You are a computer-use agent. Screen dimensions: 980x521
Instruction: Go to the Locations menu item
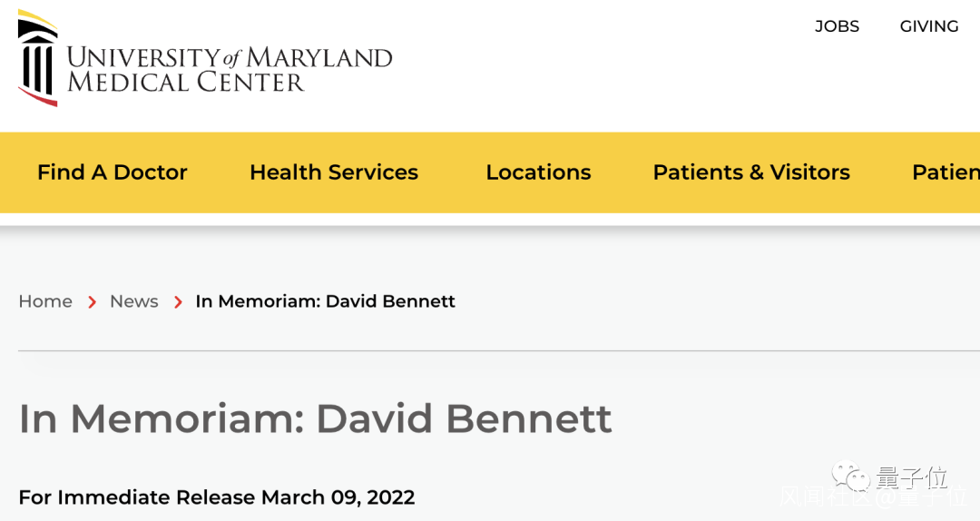[538, 172]
